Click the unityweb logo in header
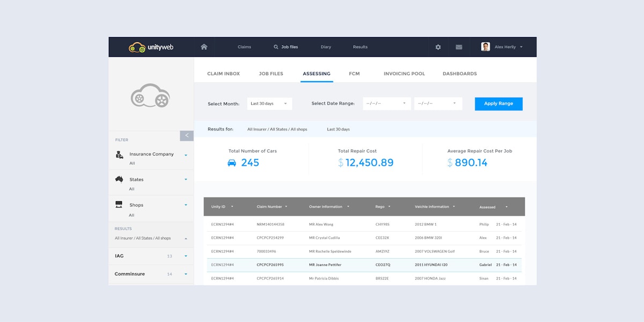Screen dimensions: 644x322 151,47
